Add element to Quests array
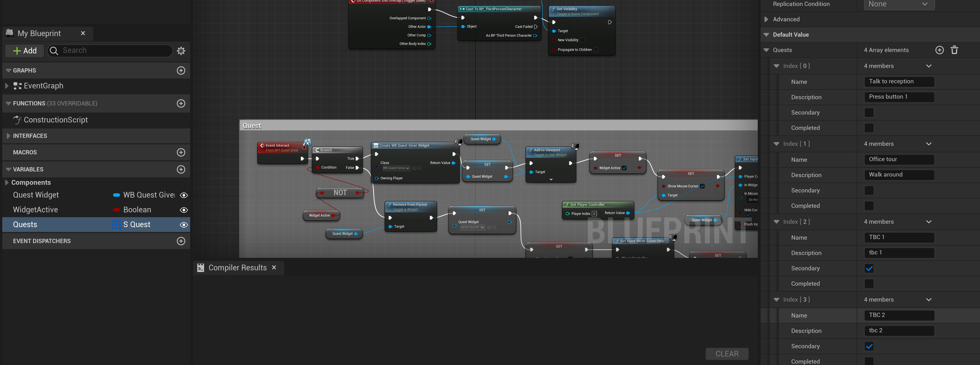 click(x=939, y=50)
